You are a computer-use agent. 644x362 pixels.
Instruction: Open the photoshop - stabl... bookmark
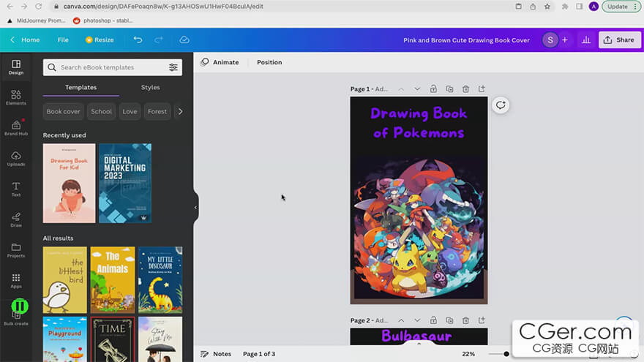pos(102,20)
